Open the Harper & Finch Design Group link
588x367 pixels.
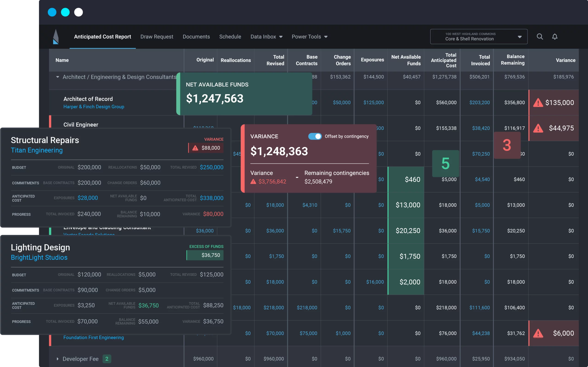tap(93, 107)
